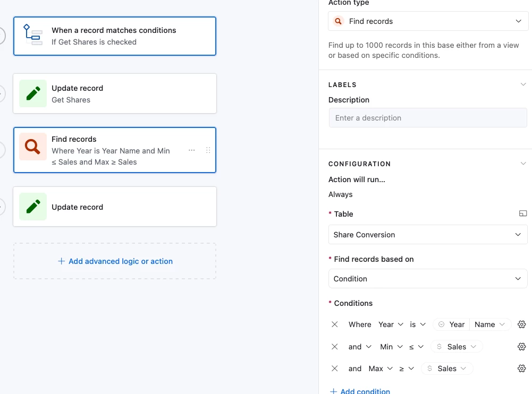Open settings gear for the Max condition
This screenshot has width=532, height=394.
tap(521, 369)
